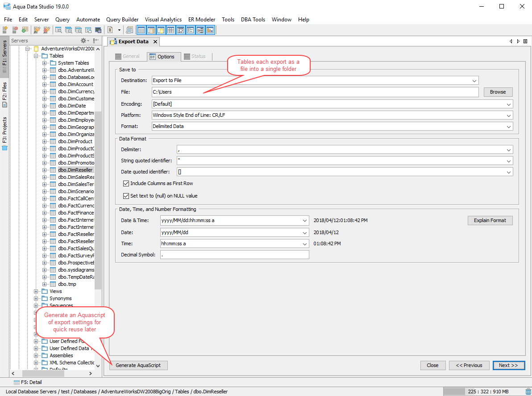Click the stacked scroll documents toolbar icon
The width and height of the screenshot is (532, 396).
129,30
